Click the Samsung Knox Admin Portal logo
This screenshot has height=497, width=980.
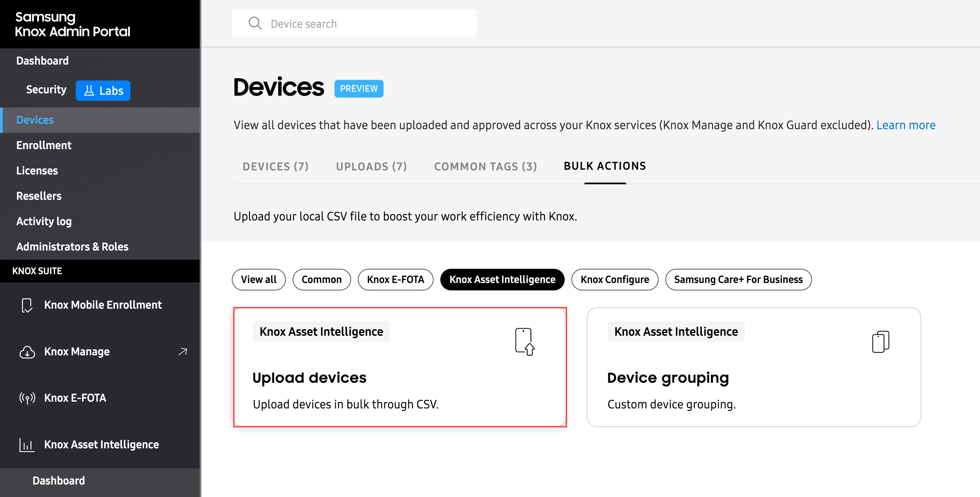73,24
